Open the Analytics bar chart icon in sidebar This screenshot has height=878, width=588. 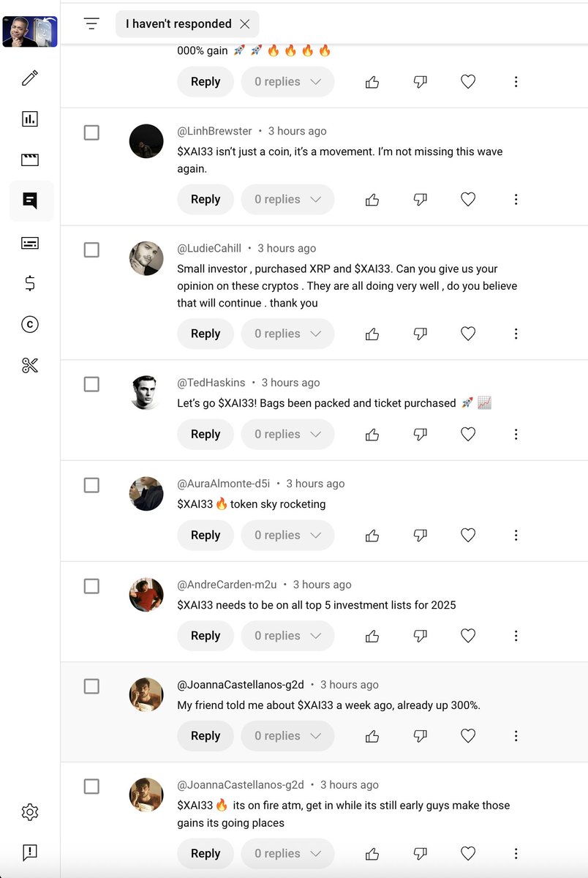pyautogui.click(x=30, y=119)
